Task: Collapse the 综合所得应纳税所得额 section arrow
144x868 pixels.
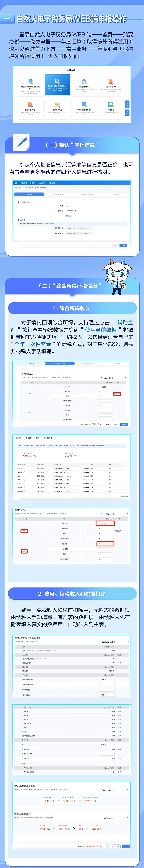Action: (127, 789)
